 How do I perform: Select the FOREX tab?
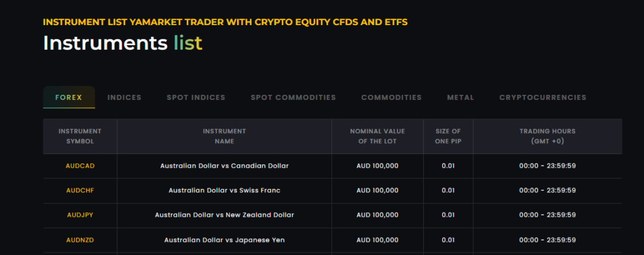tap(69, 97)
